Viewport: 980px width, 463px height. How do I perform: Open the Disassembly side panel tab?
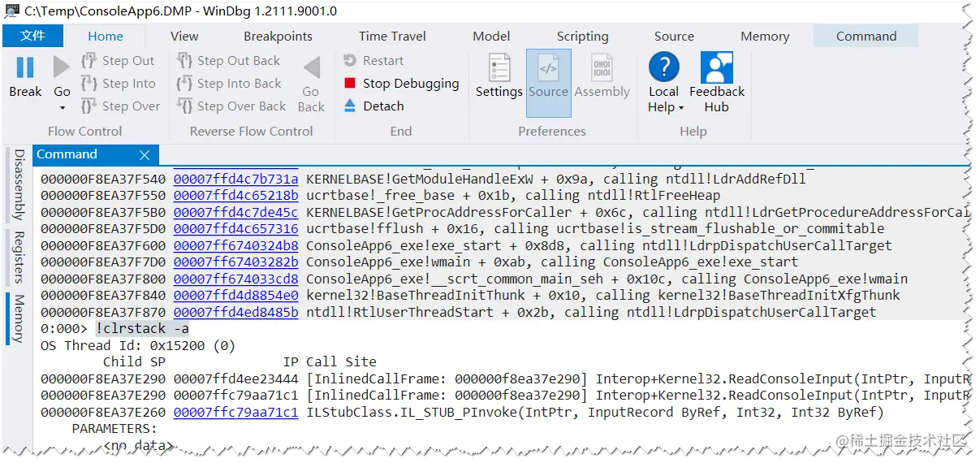click(x=19, y=184)
